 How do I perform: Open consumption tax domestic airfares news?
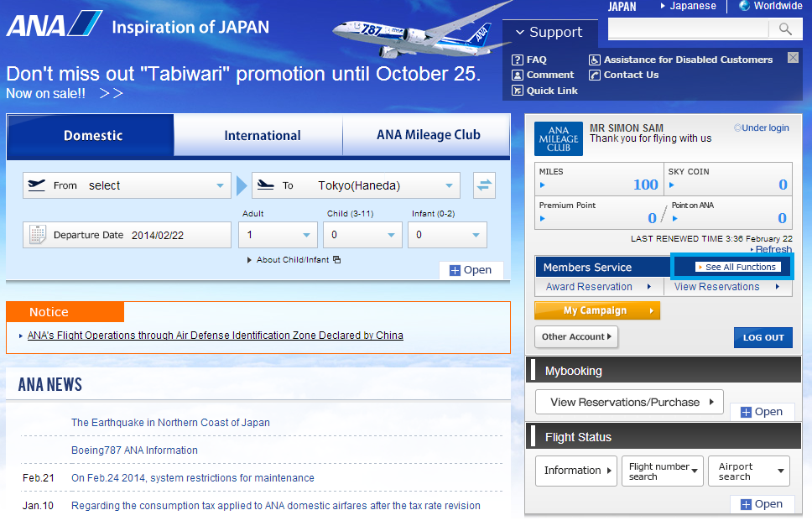[276, 506]
